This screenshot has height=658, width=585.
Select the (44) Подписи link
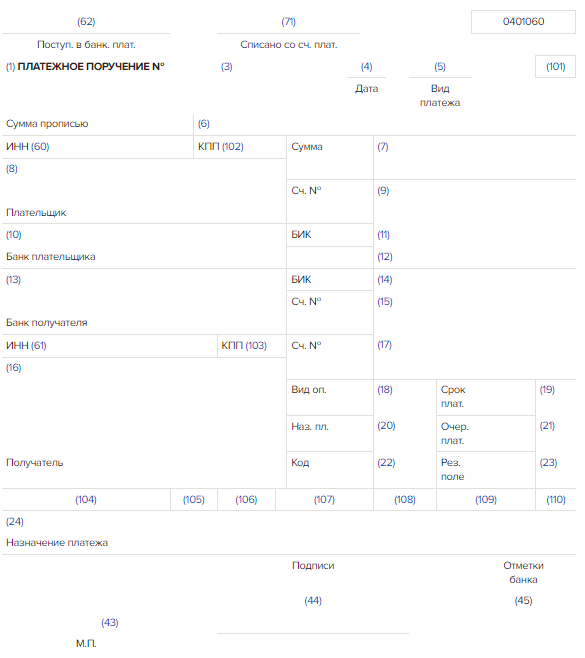tap(313, 601)
